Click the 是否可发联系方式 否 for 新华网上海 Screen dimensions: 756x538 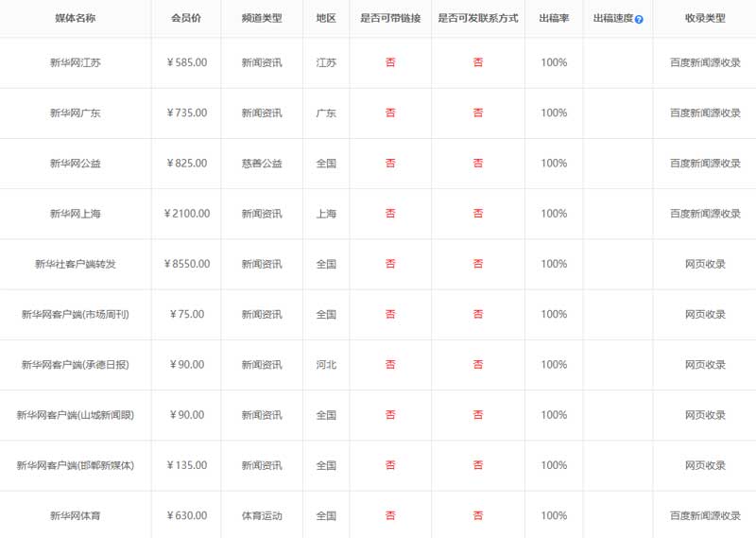click(x=478, y=214)
